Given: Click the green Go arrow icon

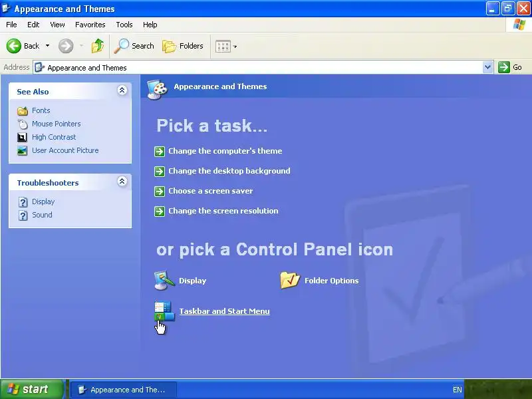Looking at the screenshot, I should click(x=504, y=67).
